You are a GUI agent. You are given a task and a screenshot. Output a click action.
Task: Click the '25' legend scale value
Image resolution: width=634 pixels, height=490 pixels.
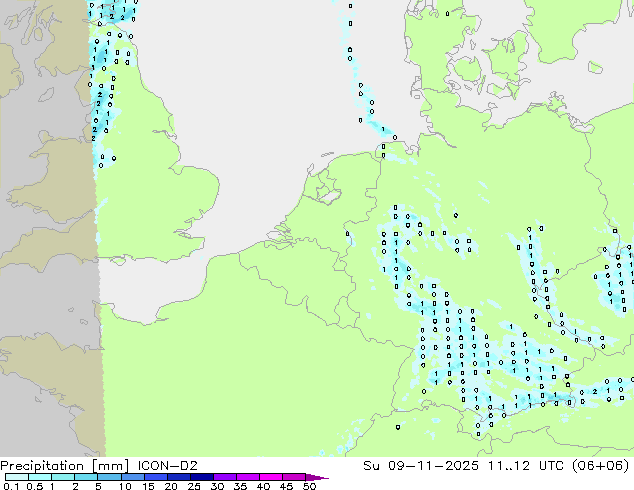(194, 486)
